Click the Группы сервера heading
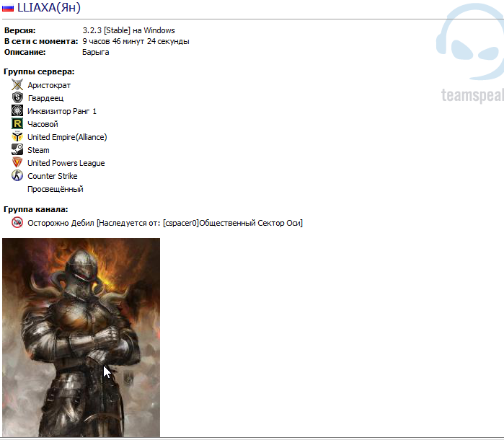 click(39, 71)
